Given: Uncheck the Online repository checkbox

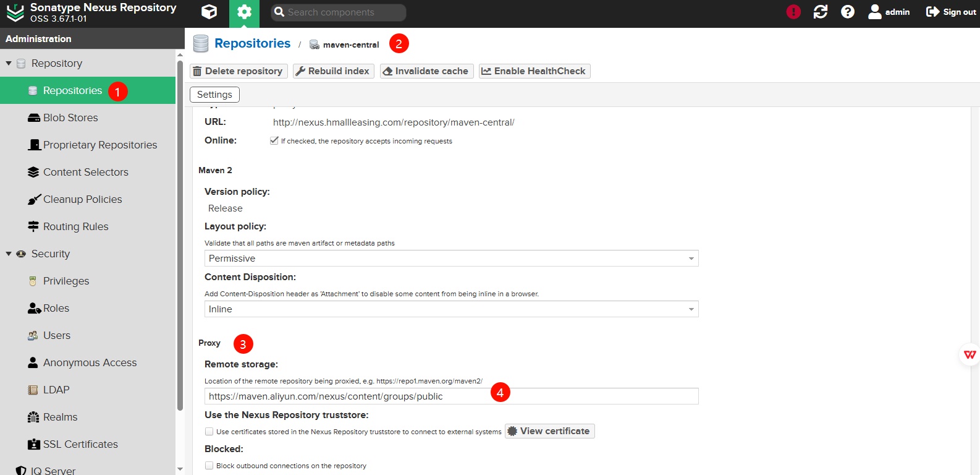Looking at the screenshot, I should (x=274, y=140).
